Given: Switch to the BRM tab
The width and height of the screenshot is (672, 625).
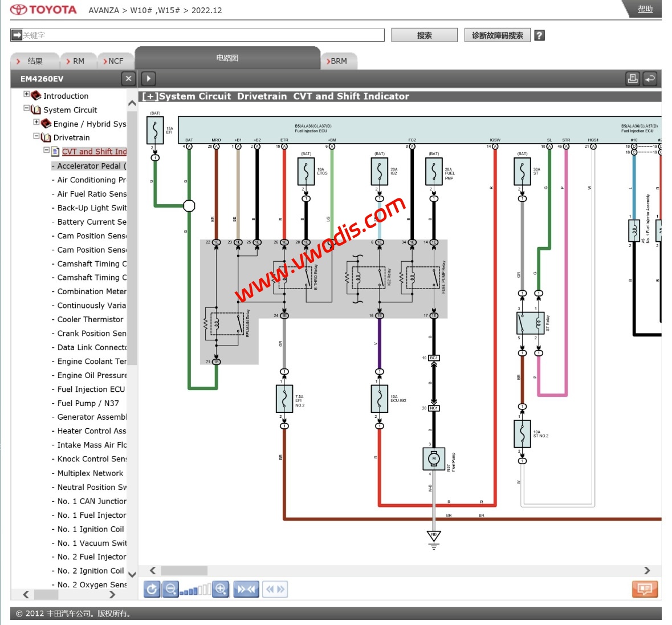Looking at the screenshot, I should (339, 61).
